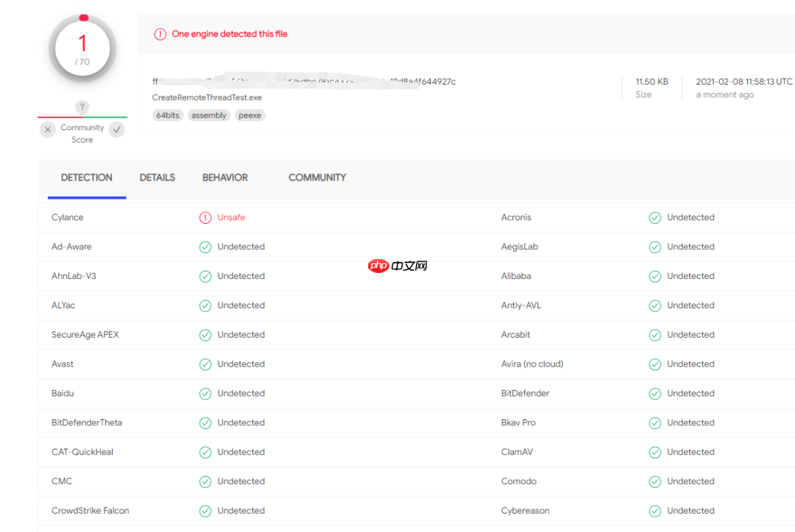Click the Cybereason engine name
The height and width of the screenshot is (532, 795).
coord(526,511)
